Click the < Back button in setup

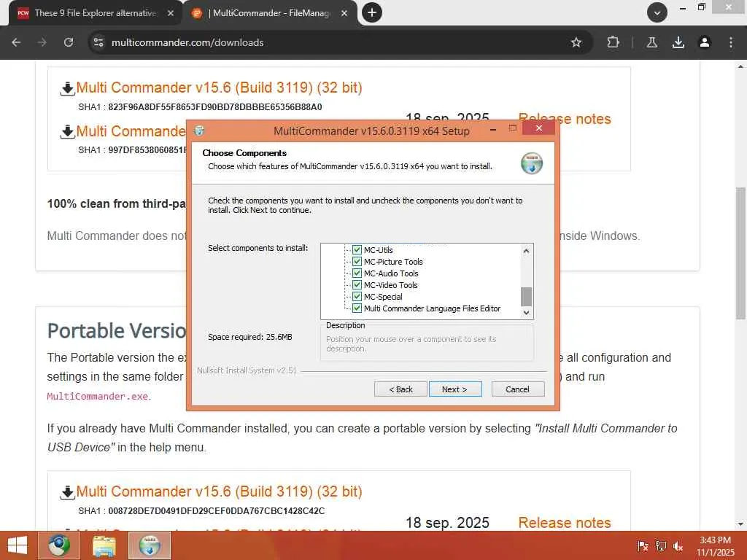point(400,389)
